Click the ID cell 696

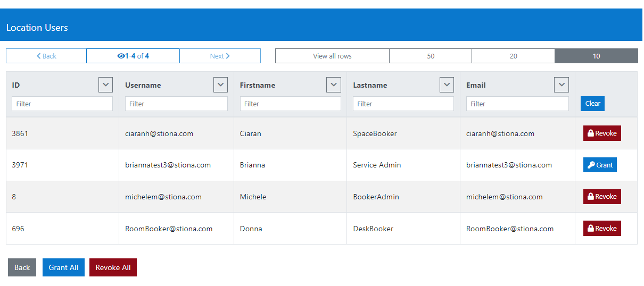(18, 229)
